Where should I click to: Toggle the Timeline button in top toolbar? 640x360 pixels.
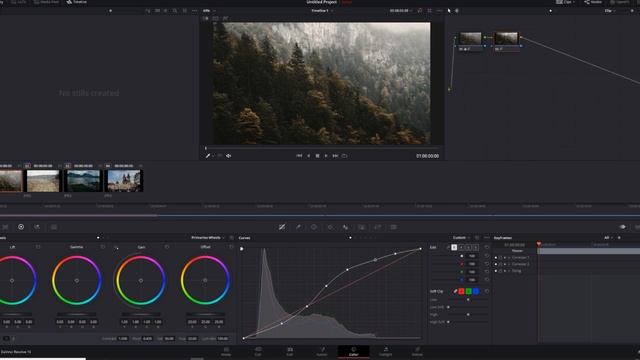77,2
